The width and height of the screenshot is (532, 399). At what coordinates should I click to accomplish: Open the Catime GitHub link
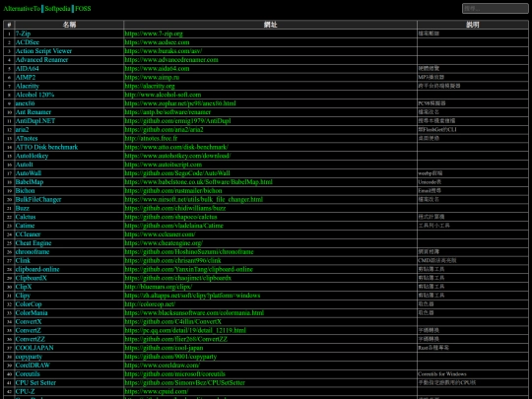coord(174,226)
